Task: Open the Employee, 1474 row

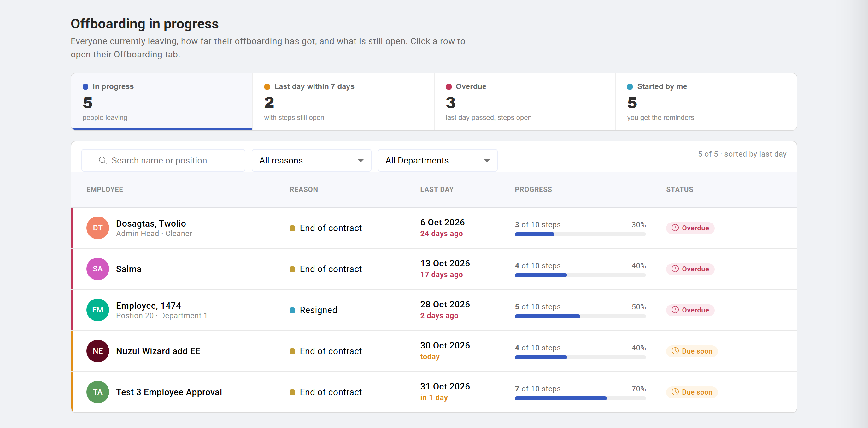Action: coord(434,310)
